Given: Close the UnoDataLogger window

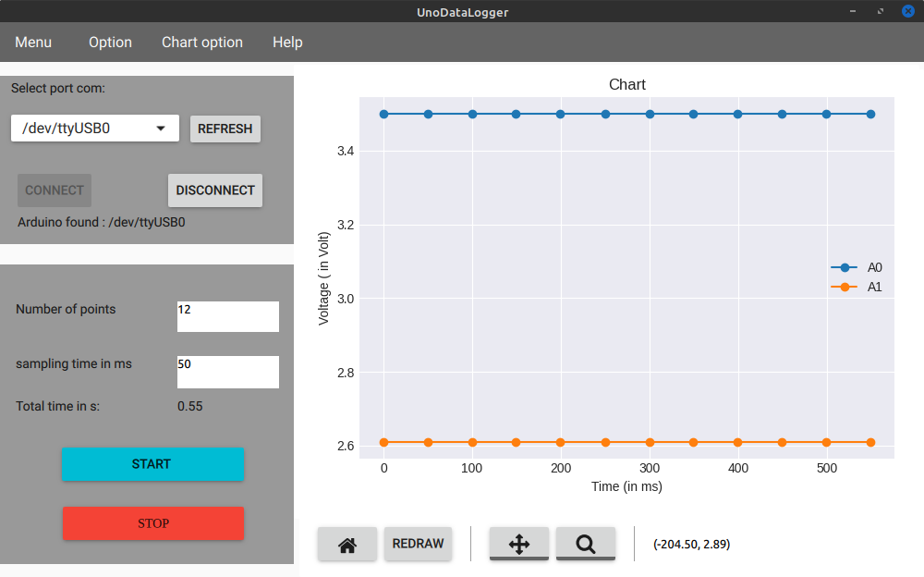Looking at the screenshot, I should 908,11.
